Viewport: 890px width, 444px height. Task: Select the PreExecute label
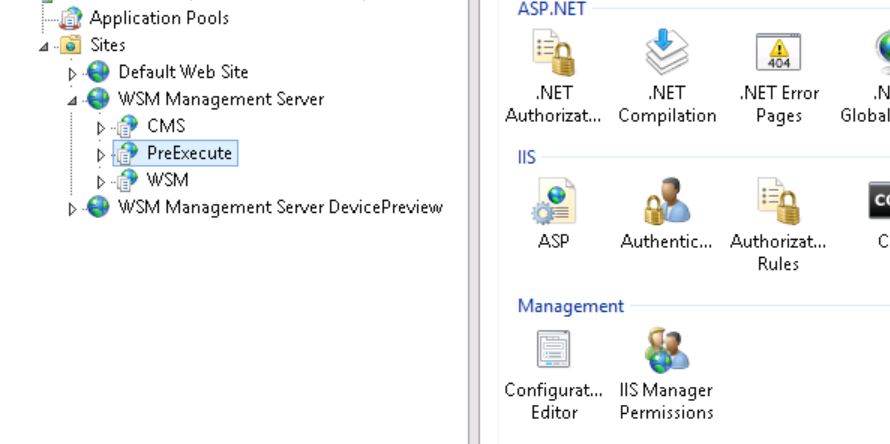[190, 153]
